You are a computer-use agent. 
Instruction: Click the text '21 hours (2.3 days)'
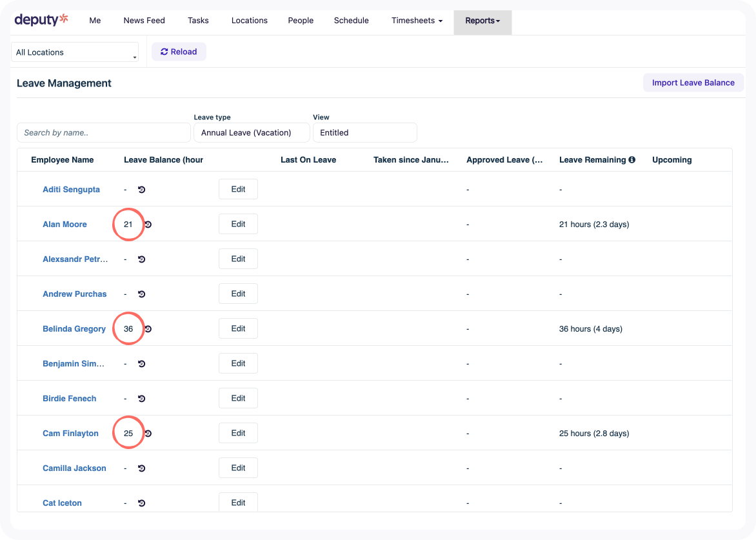594,225
